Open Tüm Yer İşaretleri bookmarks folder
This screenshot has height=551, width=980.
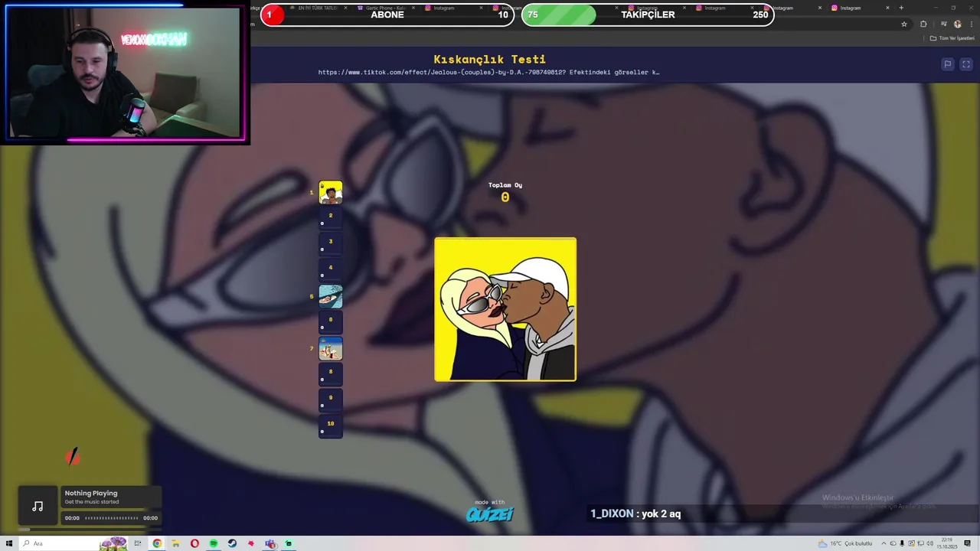(952, 38)
